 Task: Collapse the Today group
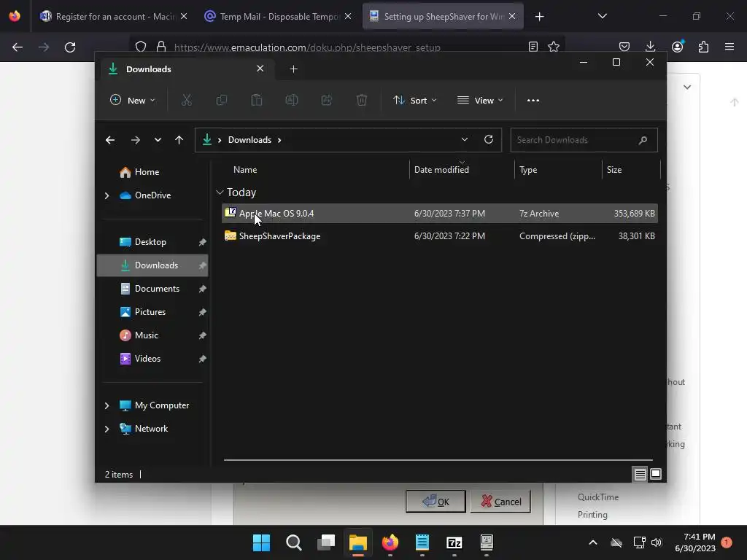220,192
